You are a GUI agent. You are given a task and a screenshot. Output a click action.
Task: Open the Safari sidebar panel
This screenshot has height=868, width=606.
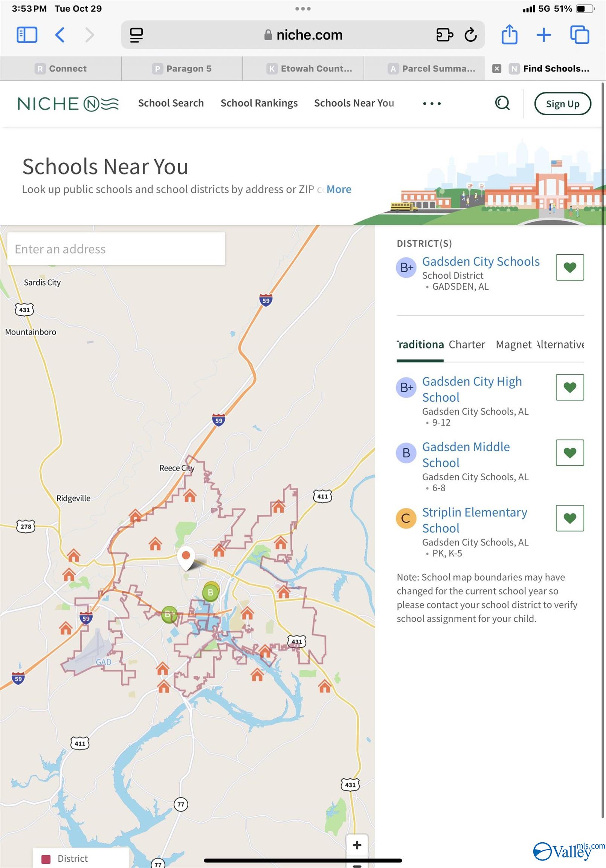[27, 35]
